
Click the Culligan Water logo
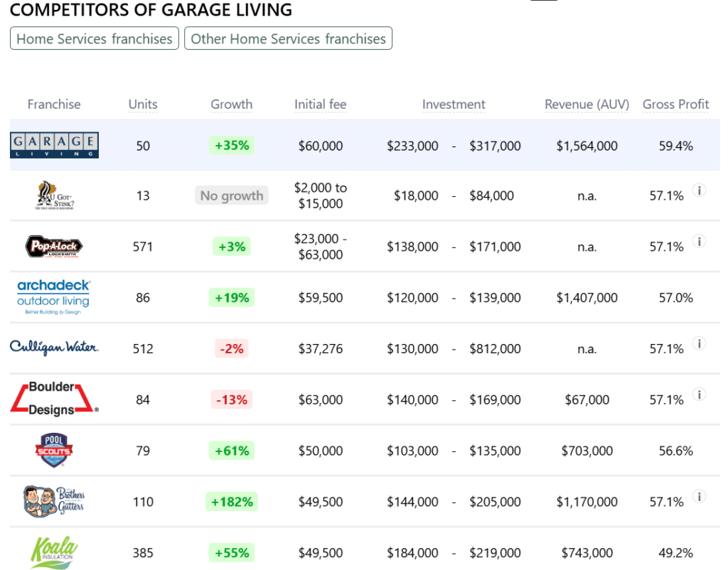point(54,348)
